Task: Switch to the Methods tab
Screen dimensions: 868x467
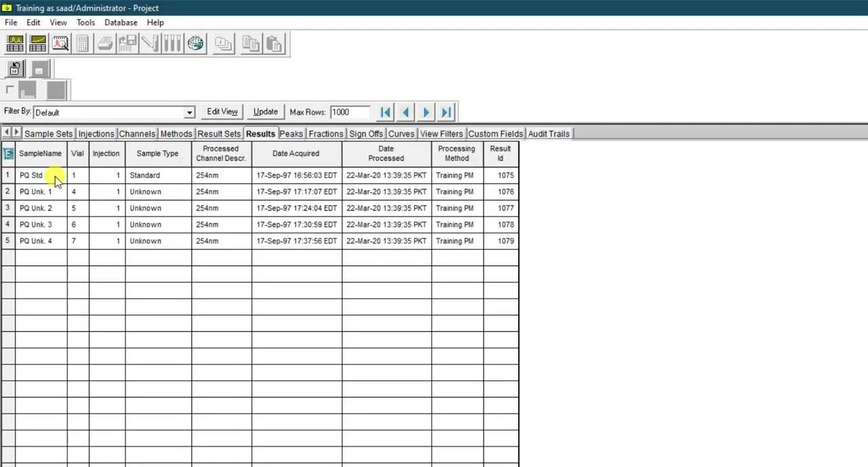Action: coord(176,134)
